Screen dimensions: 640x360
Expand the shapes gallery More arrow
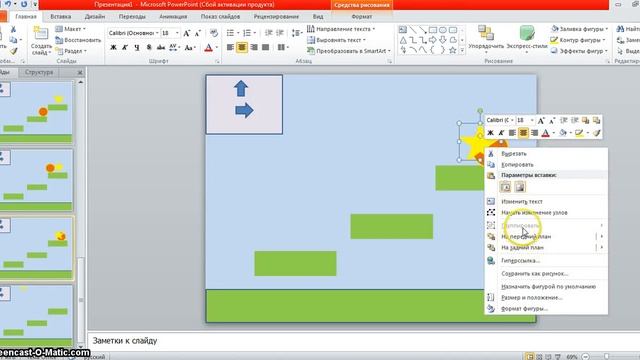pyautogui.click(x=462, y=51)
